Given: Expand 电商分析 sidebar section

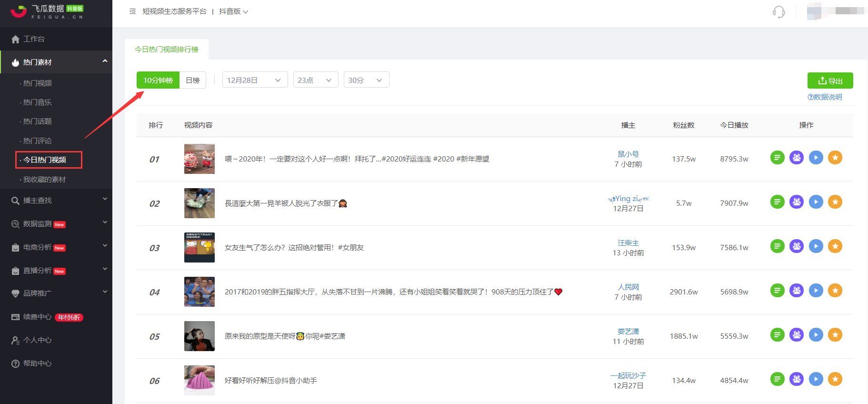Looking at the screenshot, I should [56, 247].
